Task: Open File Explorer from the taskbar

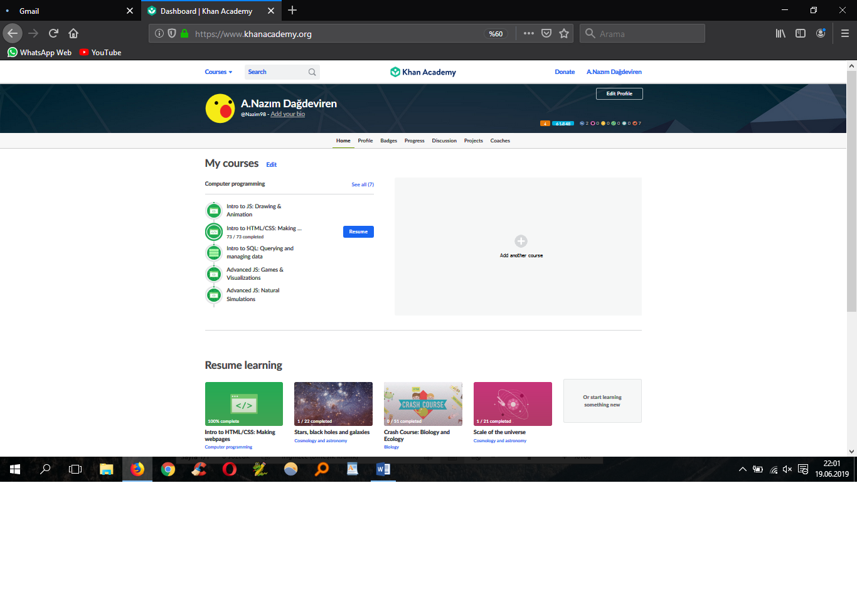Action: 107,469
